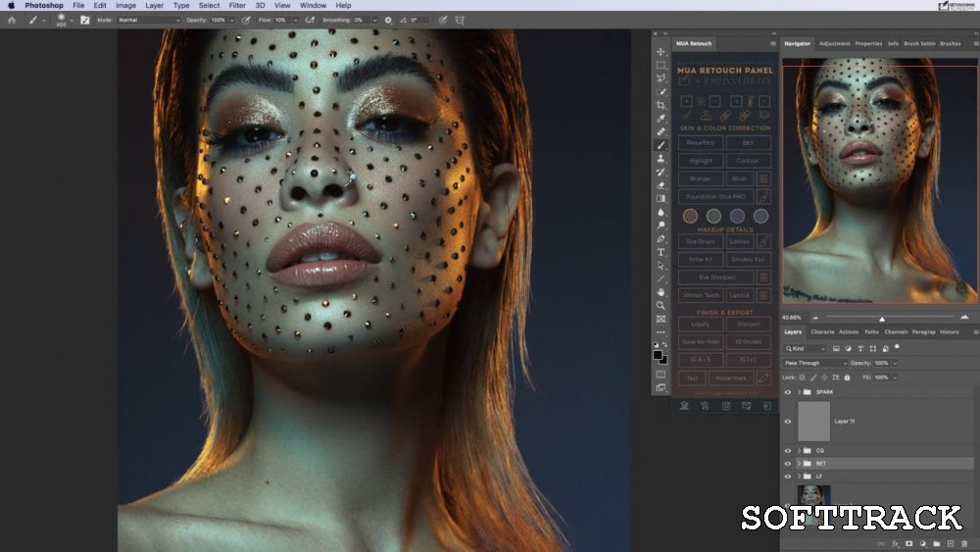Open the brush Mode dropdown
Viewport: 980px width, 552px height.
coord(148,20)
